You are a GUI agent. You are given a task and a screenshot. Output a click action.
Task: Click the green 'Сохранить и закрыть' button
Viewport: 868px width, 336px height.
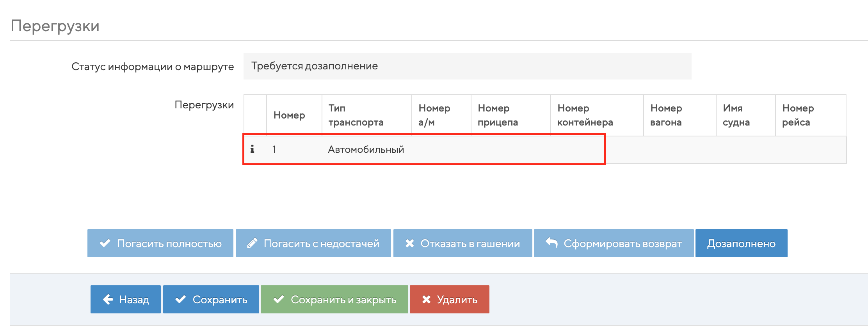(334, 299)
